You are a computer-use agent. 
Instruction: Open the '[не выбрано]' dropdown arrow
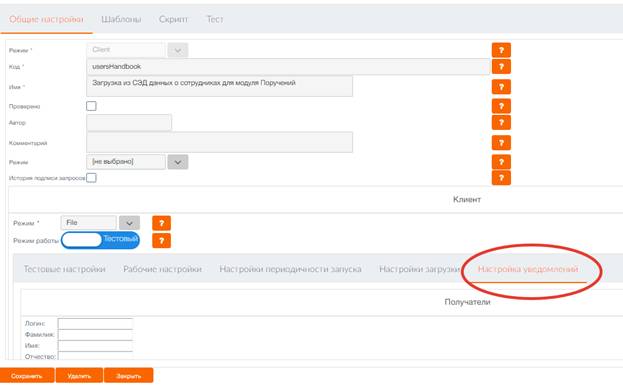tap(178, 162)
